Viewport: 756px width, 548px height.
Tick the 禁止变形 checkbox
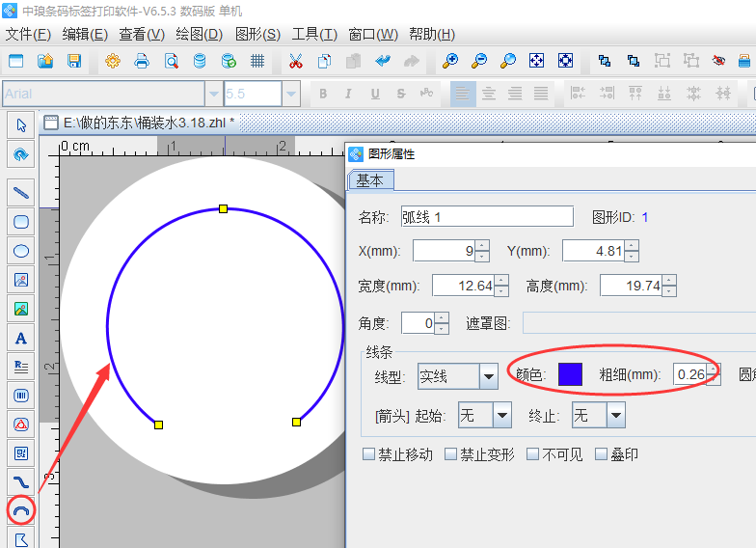[450, 454]
